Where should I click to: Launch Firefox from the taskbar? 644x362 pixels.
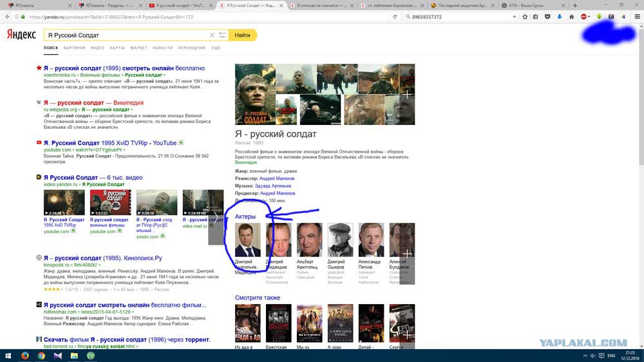click(x=24, y=356)
